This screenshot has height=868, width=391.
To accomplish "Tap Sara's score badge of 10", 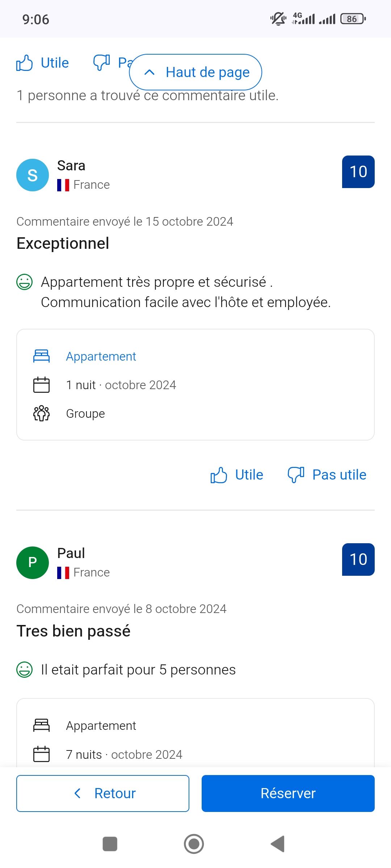I will 358,172.
